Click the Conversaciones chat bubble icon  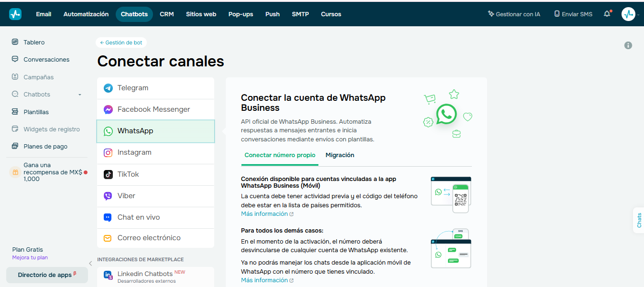click(x=15, y=59)
